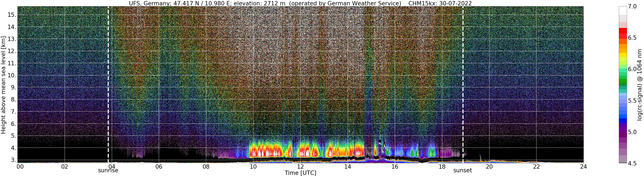Click the '7.' height tick label

(x=13, y=112)
